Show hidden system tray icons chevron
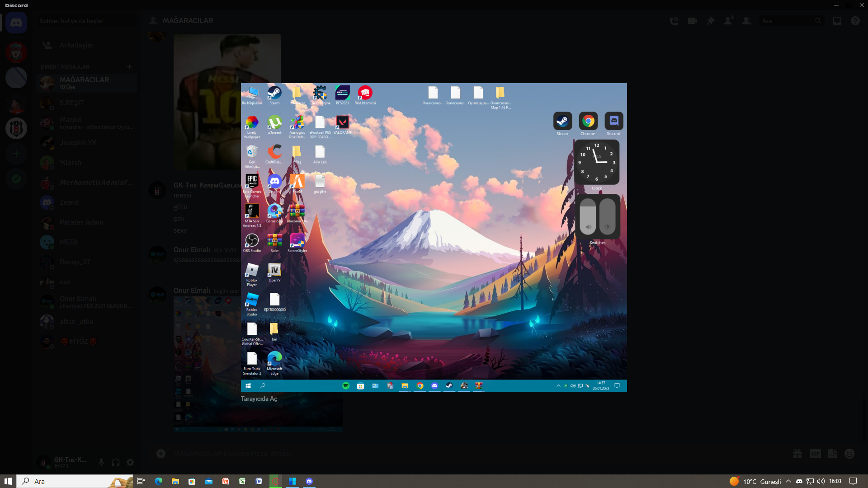The width and height of the screenshot is (868, 488). 788,481
